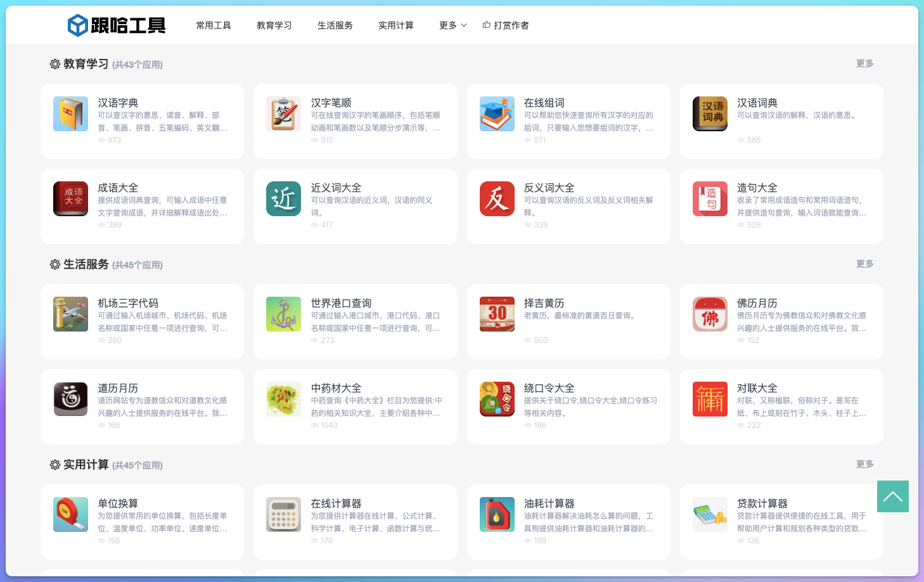Viewport: 924px width, 582px height.
Task: Click the 汉语字典 dictionary book icon
Action: [70, 114]
